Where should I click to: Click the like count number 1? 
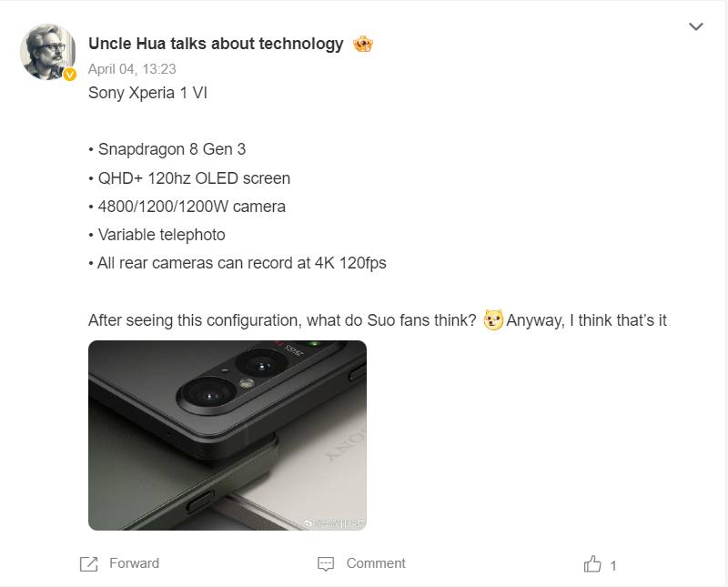(613, 566)
